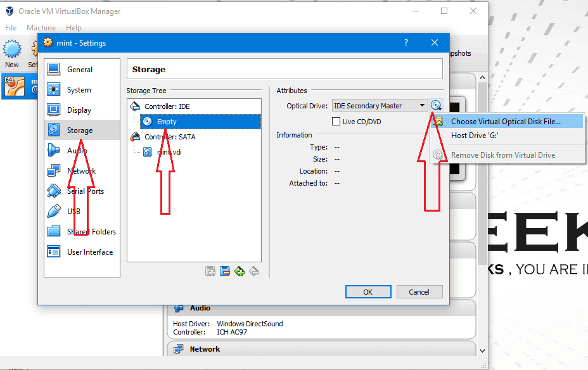Open the General settings category
The image size is (588, 370).
click(x=82, y=69)
